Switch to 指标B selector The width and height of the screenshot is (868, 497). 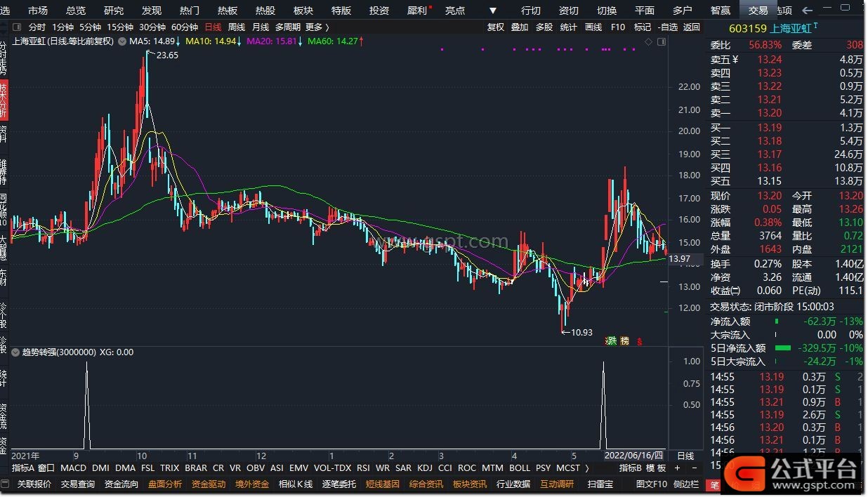[x=631, y=468]
